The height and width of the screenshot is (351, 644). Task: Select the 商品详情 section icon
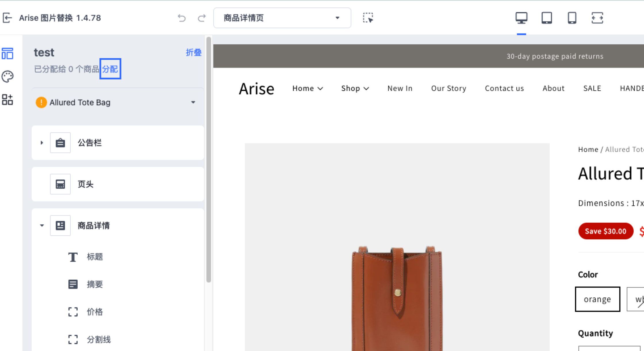coord(60,226)
